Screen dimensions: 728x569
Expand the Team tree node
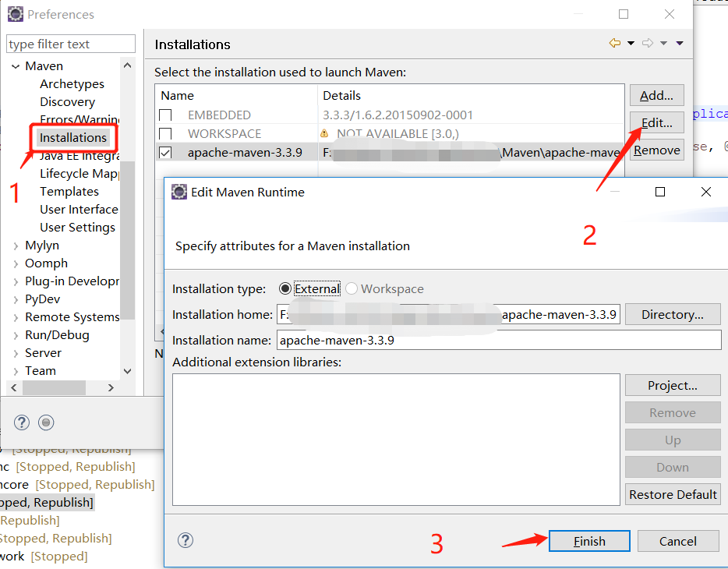pos(16,371)
